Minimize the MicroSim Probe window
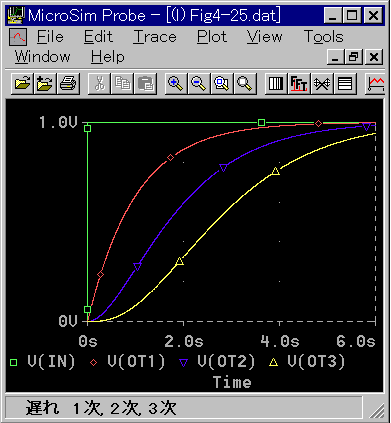Viewport: 391px width, 423px height. 333,15
